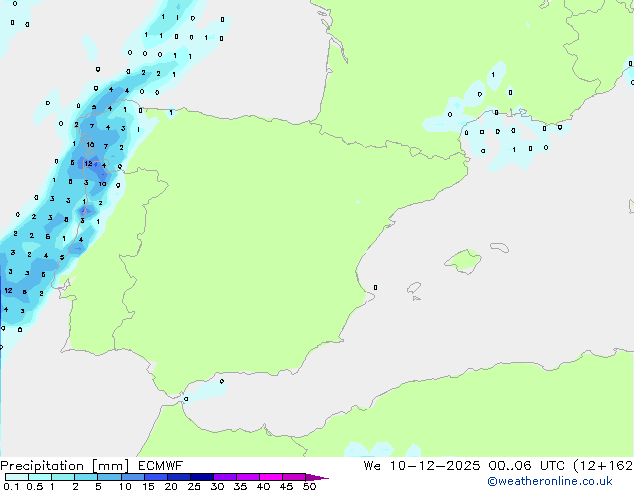This screenshot has width=634, height=490.
Task: Click the "(12+162" forecast offset text
Action: (x=603, y=466)
